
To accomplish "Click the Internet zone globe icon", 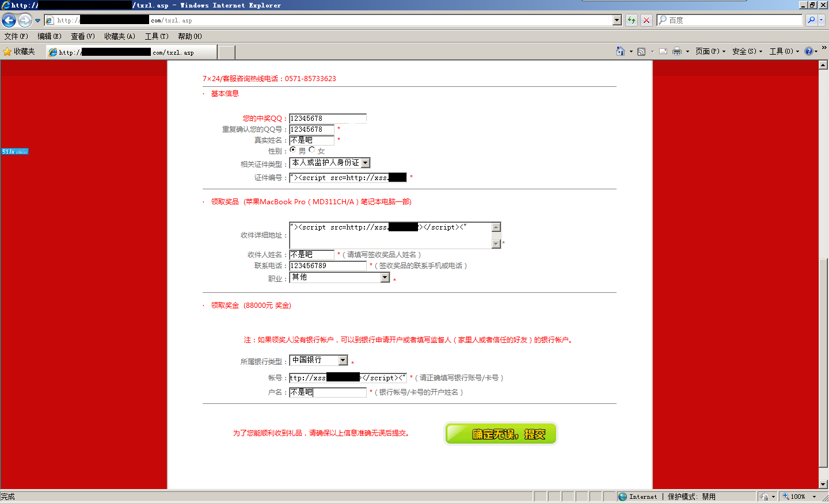I will point(622,497).
